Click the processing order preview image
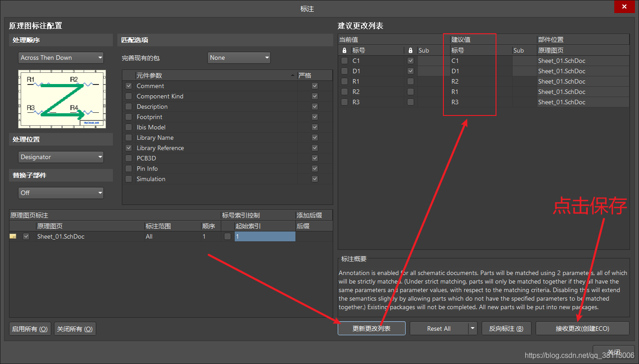The width and height of the screenshot is (639, 364). pos(62,99)
